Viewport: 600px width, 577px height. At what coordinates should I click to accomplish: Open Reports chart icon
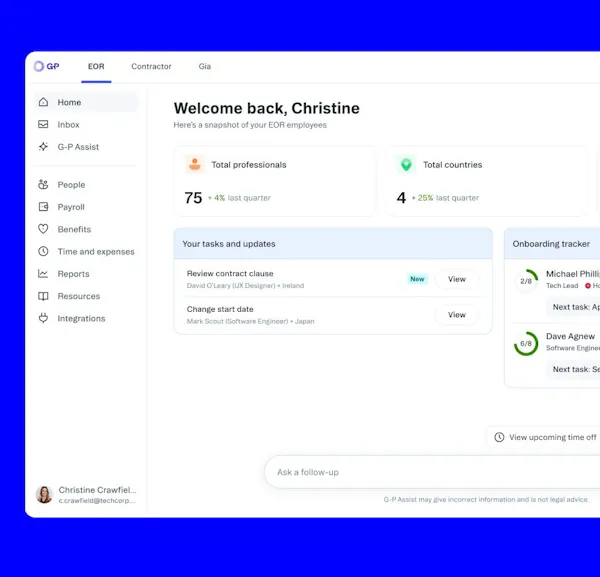43,274
